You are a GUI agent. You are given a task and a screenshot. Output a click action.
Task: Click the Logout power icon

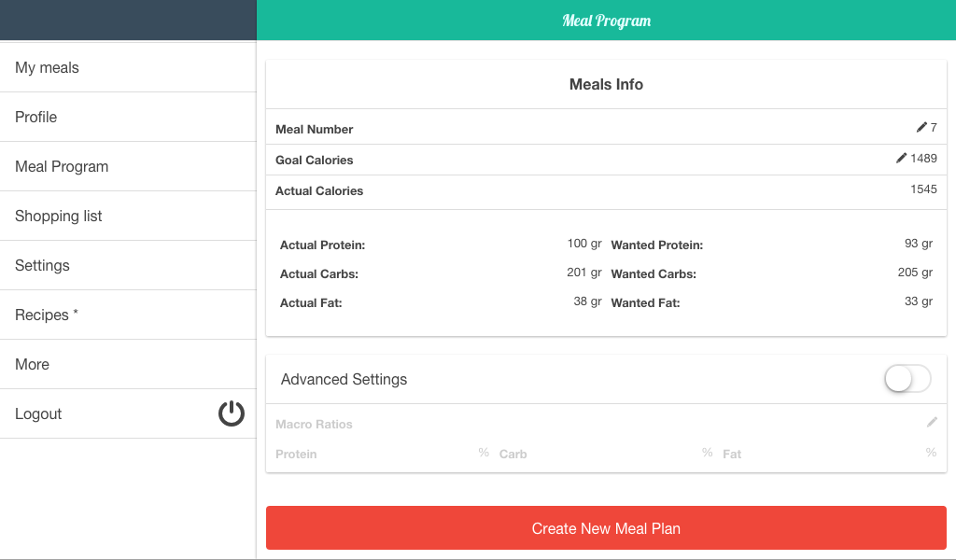(232, 413)
